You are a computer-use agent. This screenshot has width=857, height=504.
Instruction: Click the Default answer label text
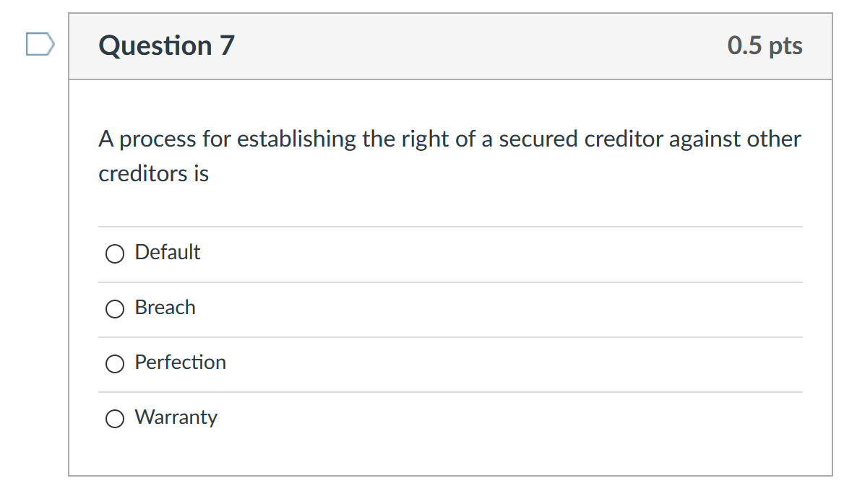pos(167,252)
